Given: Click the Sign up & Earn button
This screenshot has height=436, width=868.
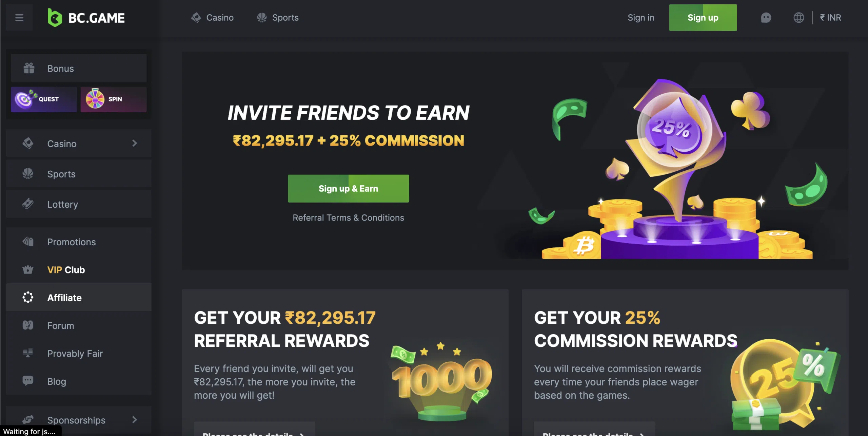Looking at the screenshot, I should coord(348,188).
